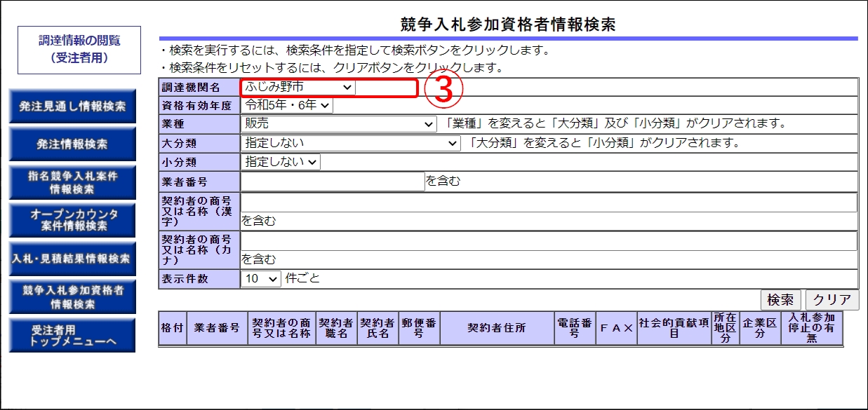This screenshot has height=410, width=868.
Task: Click the 業者番号 input field
Action: point(333,182)
